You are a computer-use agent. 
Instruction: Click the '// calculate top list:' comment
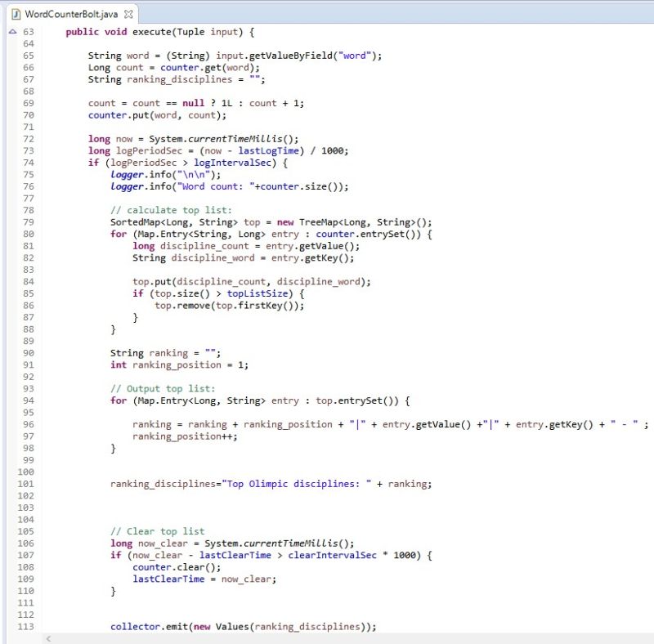(171, 210)
